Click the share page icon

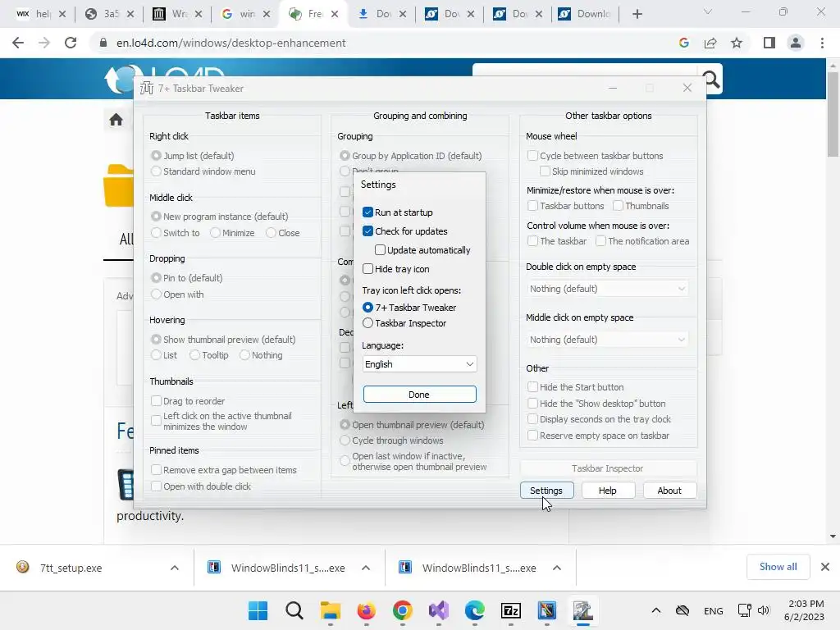coord(710,43)
